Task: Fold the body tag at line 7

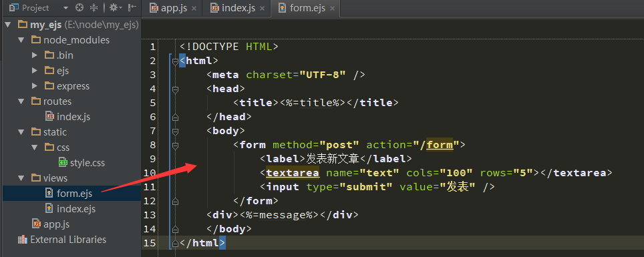Action: point(176,132)
